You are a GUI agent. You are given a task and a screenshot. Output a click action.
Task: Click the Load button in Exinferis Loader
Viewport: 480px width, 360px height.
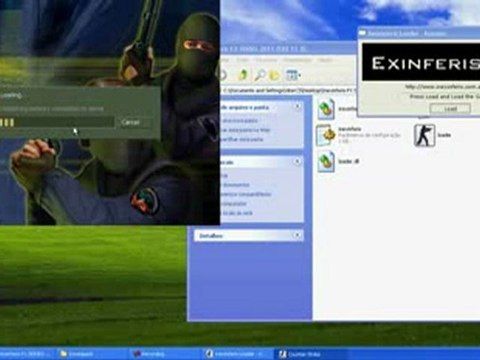pos(450,109)
